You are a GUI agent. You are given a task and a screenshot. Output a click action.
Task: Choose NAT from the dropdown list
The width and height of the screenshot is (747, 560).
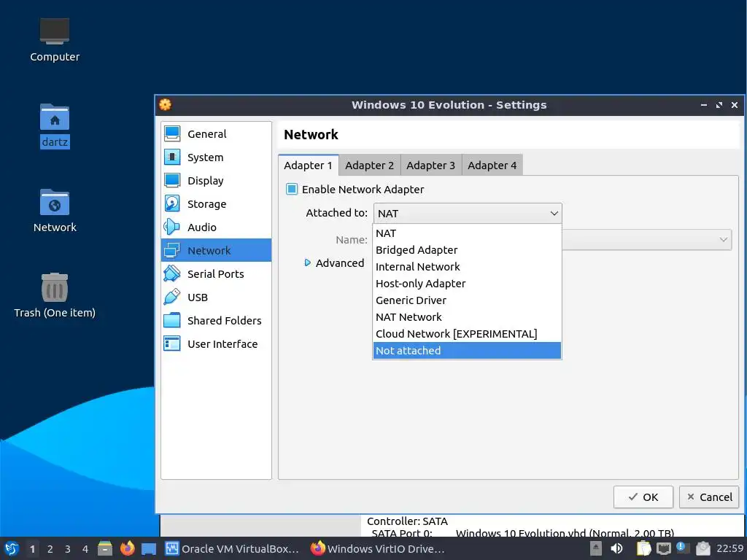click(x=467, y=233)
